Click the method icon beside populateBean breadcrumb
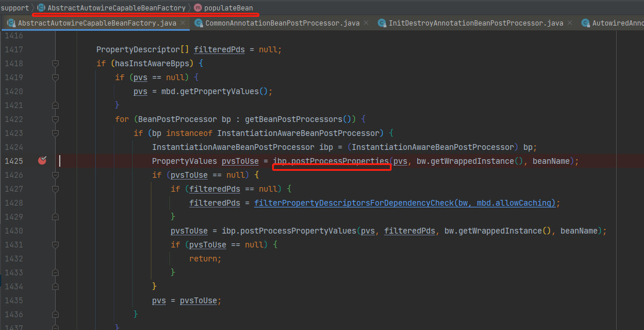644x330 pixels. coord(198,8)
